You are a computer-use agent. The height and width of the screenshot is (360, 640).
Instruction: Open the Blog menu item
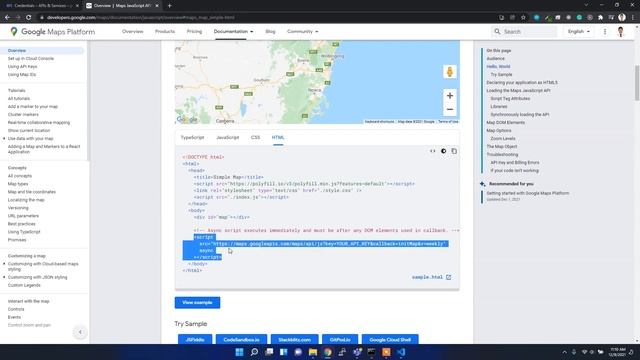[x=270, y=31]
